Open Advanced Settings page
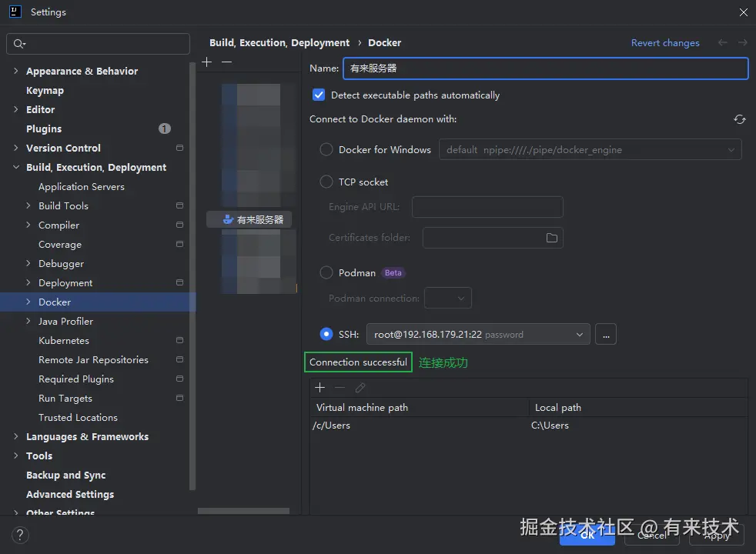 pyautogui.click(x=70, y=495)
